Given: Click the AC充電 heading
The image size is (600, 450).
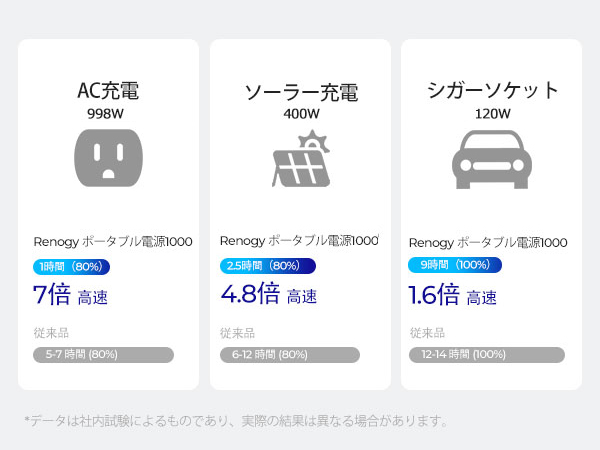Looking at the screenshot, I should [108, 91].
